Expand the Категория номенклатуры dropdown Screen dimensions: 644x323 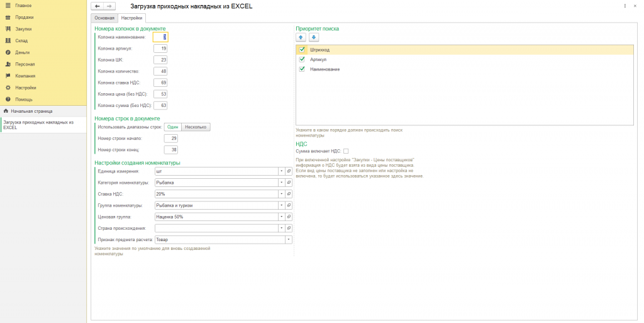[281, 183]
